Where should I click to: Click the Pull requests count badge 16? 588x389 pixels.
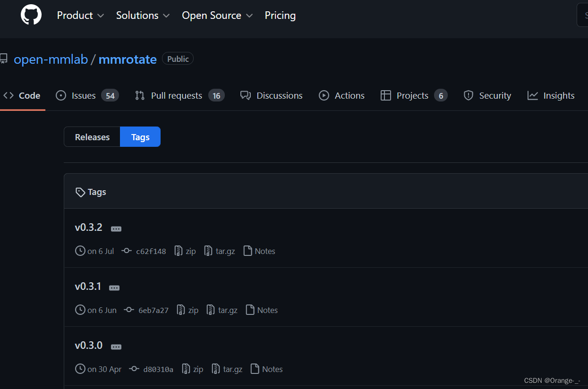point(216,96)
